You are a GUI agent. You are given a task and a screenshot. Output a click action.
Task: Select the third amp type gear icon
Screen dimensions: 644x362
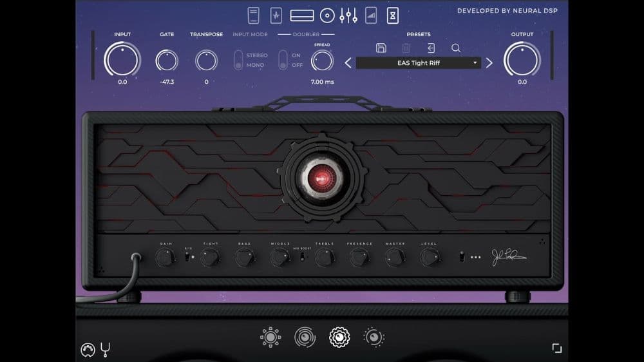tap(339, 338)
